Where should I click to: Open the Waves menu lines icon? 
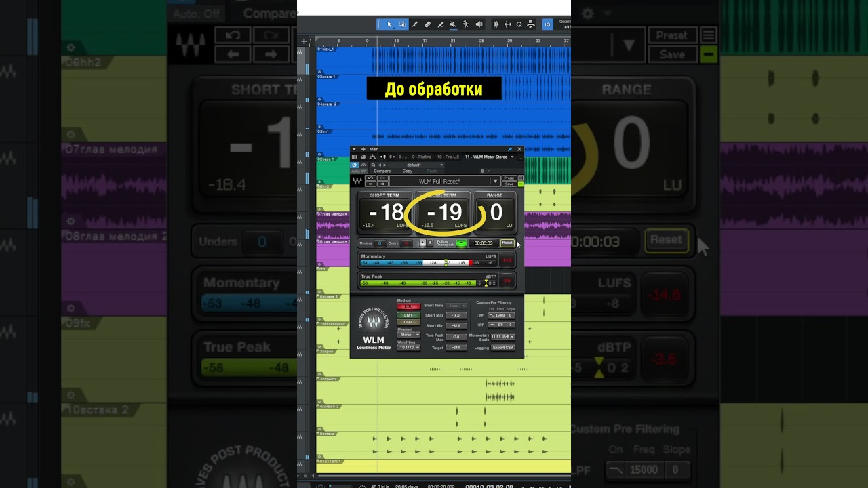click(521, 178)
